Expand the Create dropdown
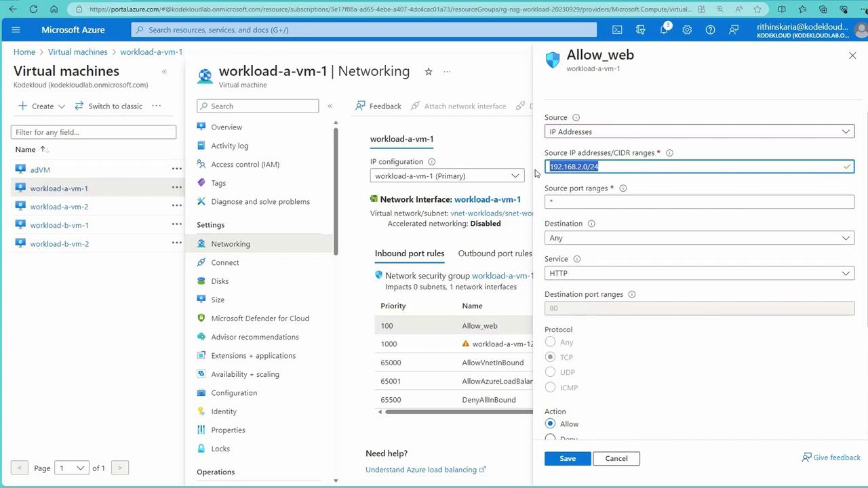Image resolution: width=868 pixels, height=488 pixels. [x=41, y=106]
